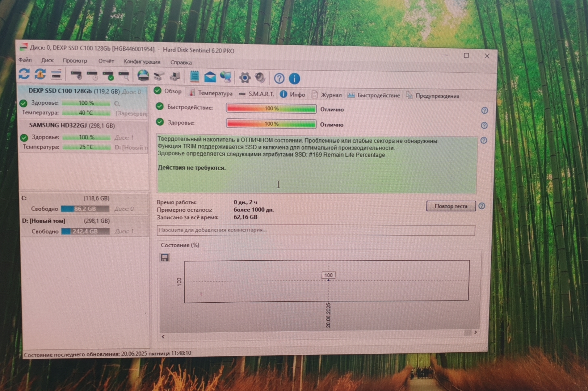Open settings via the gear icon
Screen dimensions: 588x391
tap(245, 77)
